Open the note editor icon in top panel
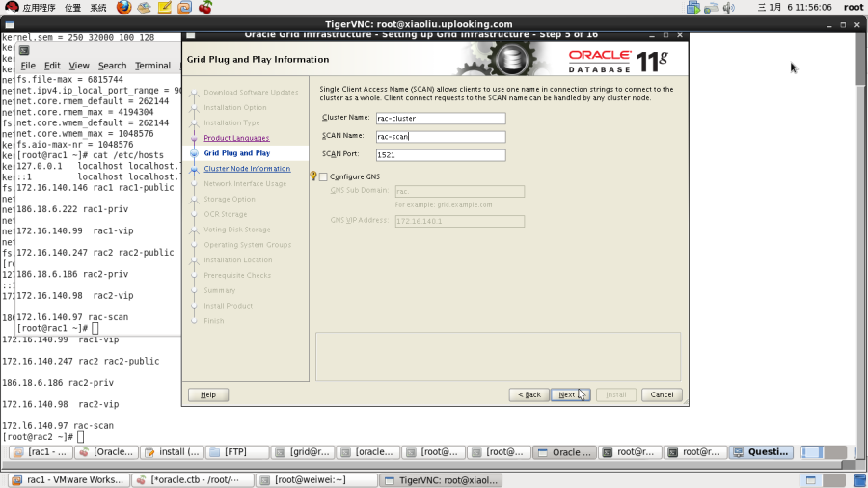Image resolution: width=868 pixels, height=488 pixels. pos(164,7)
